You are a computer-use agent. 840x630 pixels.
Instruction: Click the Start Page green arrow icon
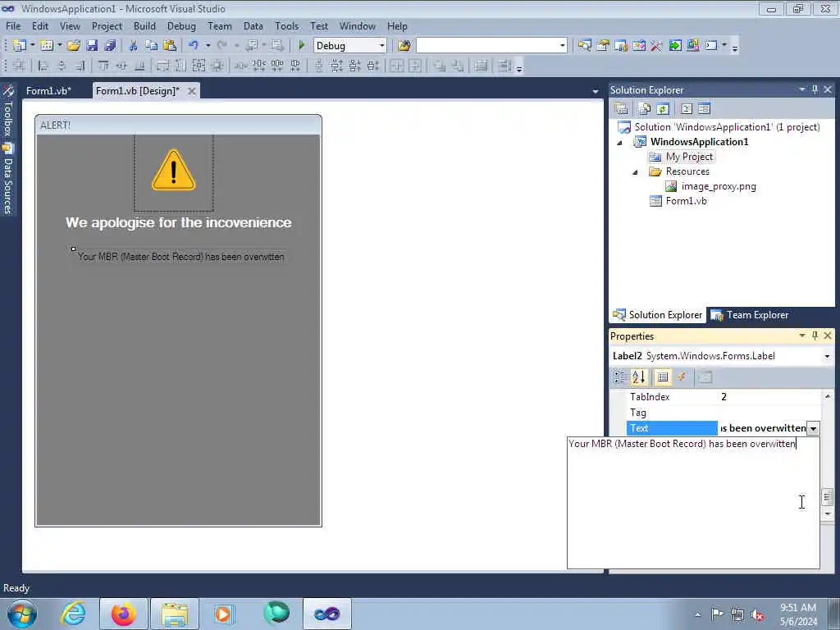point(675,46)
